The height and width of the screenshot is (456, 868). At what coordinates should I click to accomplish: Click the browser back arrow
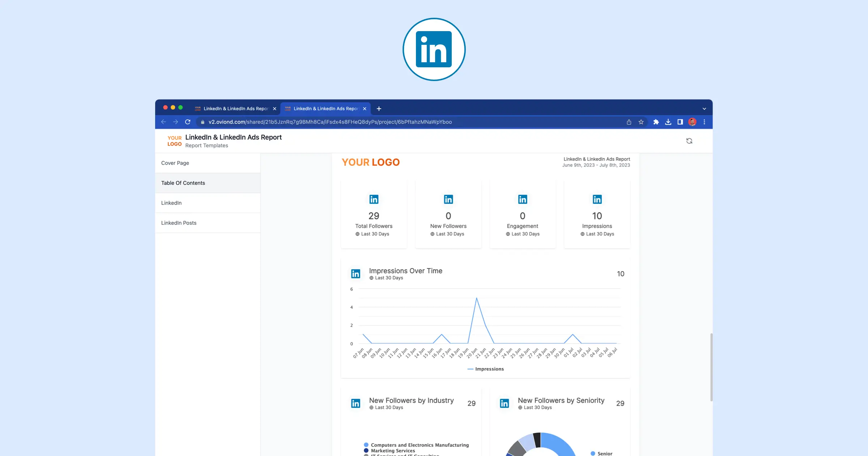(x=163, y=122)
